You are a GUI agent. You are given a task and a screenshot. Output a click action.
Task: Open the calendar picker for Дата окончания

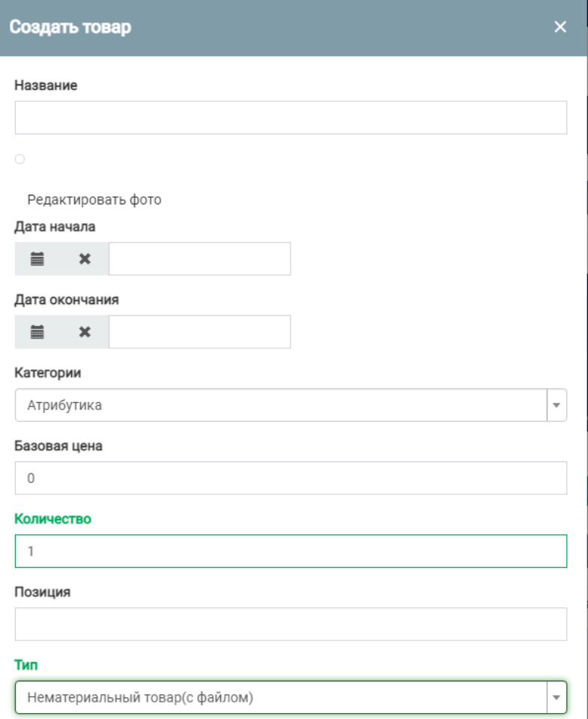tap(37, 332)
